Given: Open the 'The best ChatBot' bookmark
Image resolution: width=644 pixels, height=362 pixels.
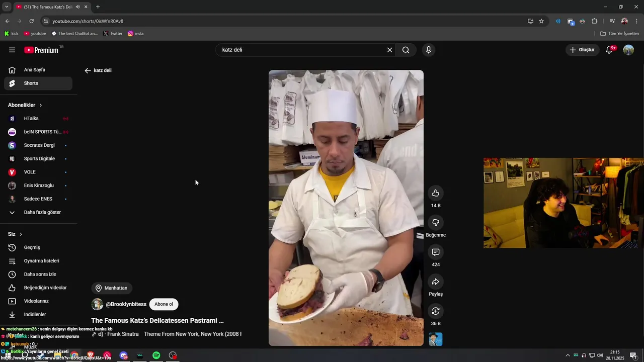Looking at the screenshot, I should pyautogui.click(x=74, y=34).
